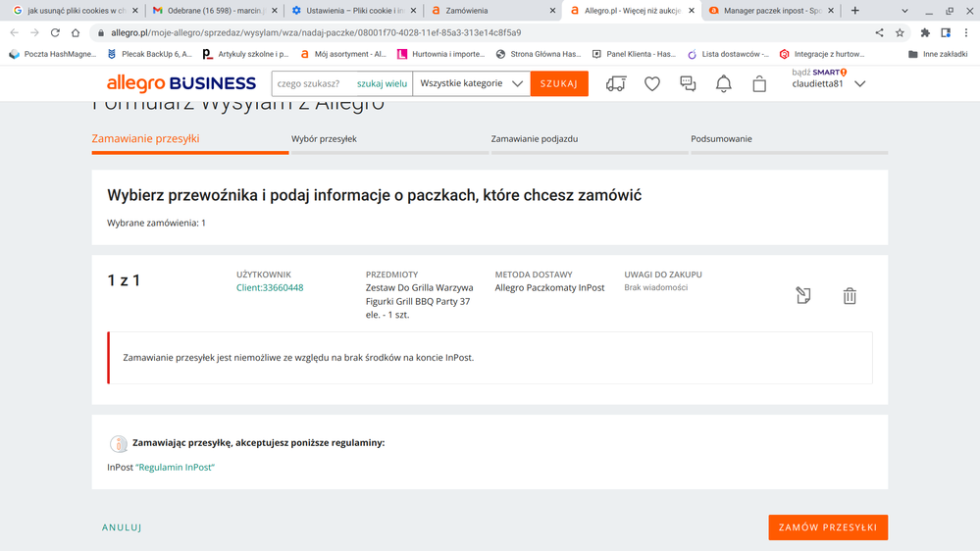Select Zamawianie przesyłki step

click(x=145, y=138)
